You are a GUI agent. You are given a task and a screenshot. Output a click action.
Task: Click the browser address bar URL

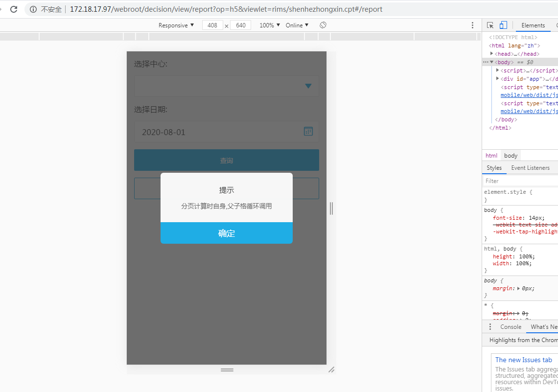(226, 9)
